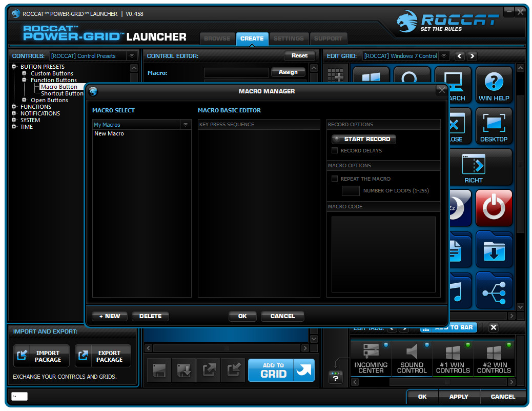Cancel the Macro Manager dialog
Screen dimensions: 532x411
(282, 316)
